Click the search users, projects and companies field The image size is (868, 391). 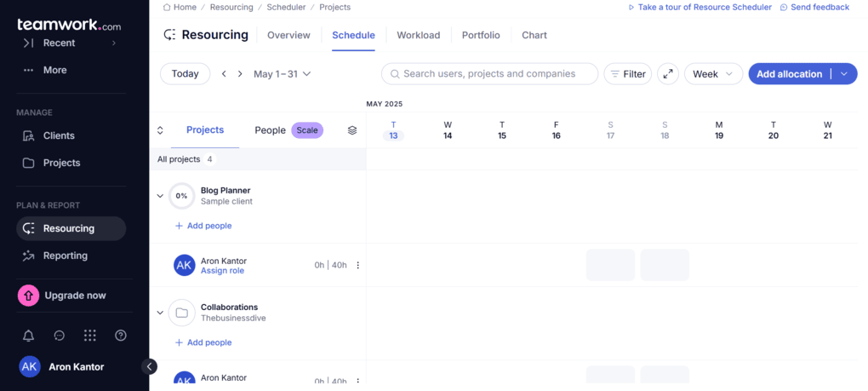tap(489, 73)
